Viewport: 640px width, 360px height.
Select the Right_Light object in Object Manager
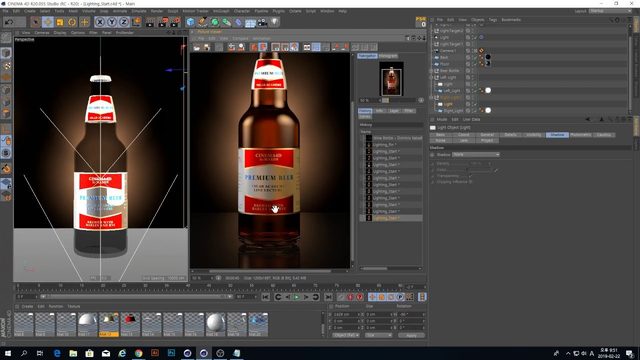(x=453, y=111)
